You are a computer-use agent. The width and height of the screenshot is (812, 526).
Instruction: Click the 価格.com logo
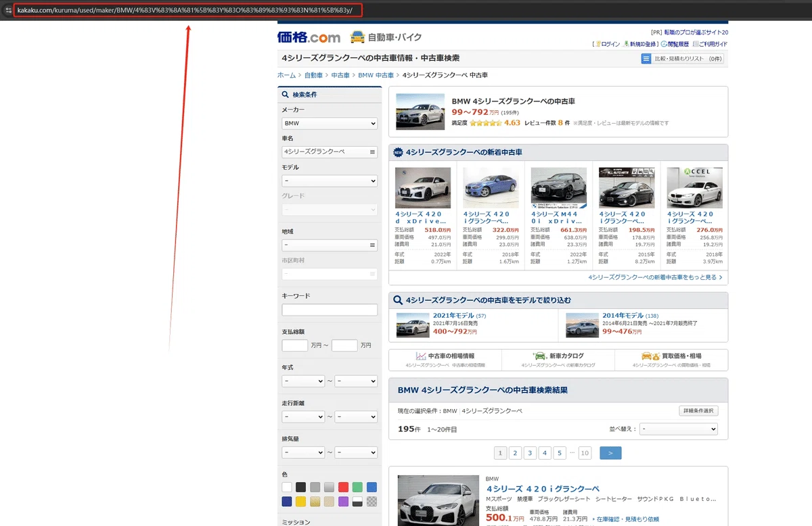coord(309,37)
